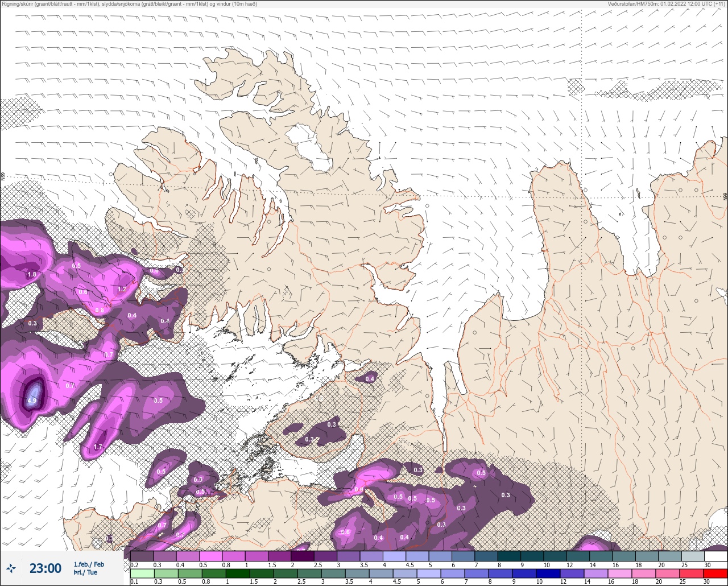Screen dimensions: 728x586
Task: Click the 'Þri./ Tue' weekday text
Action: click(x=85, y=572)
